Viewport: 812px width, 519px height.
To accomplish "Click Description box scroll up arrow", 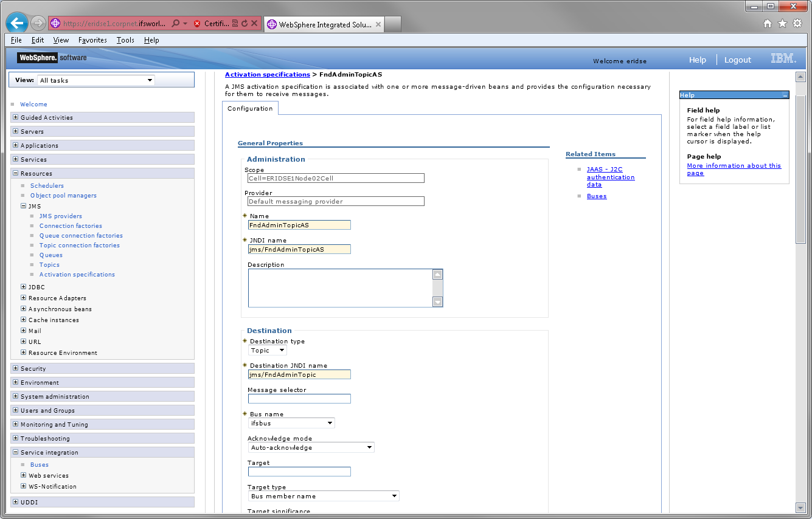I will (437, 275).
